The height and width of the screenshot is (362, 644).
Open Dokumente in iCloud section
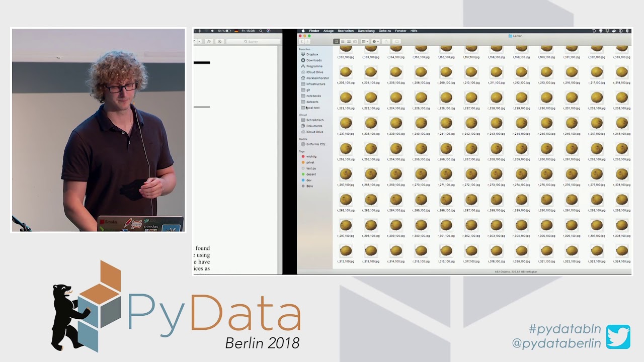point(314,126)
